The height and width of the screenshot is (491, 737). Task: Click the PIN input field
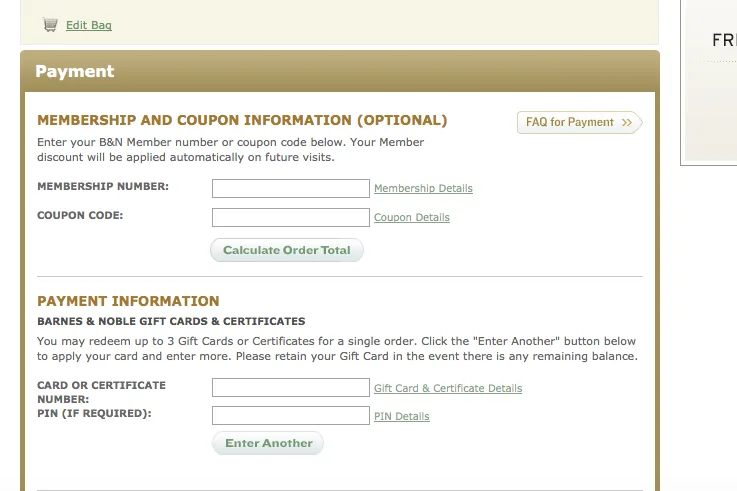pos(291,416)
